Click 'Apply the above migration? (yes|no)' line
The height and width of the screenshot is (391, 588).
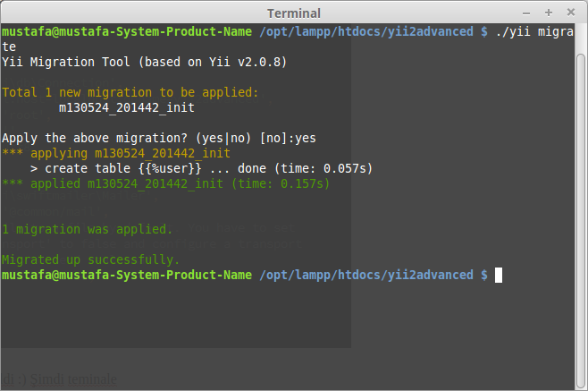click(159, 138)
